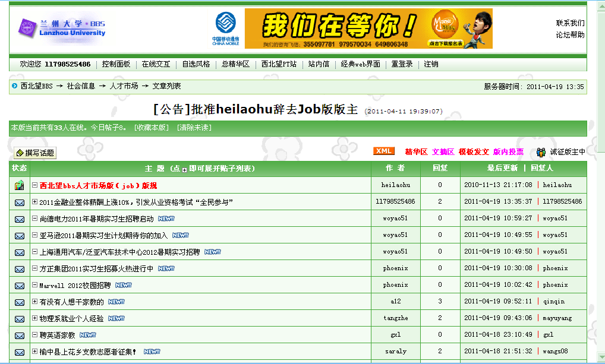Expand the 2011金融业整体薪酬 thread replies
605x364 pixels.
point(34,202)
